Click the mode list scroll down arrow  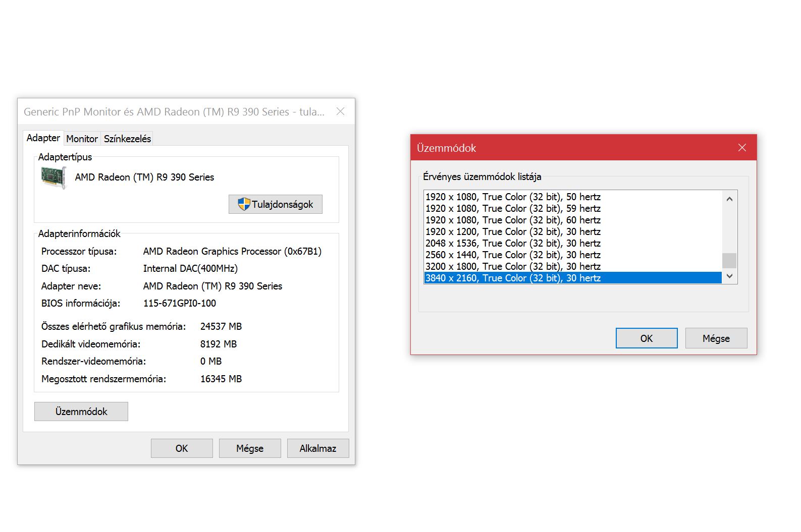729,276
